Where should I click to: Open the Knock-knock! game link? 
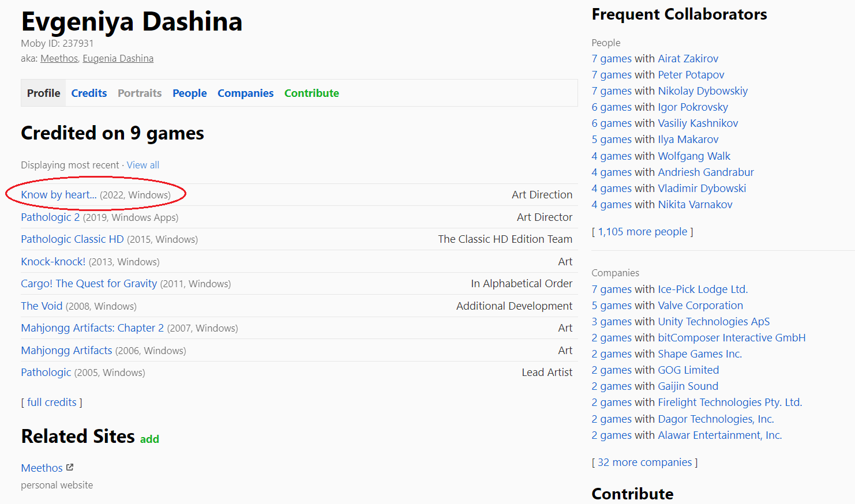pos(53,262)
